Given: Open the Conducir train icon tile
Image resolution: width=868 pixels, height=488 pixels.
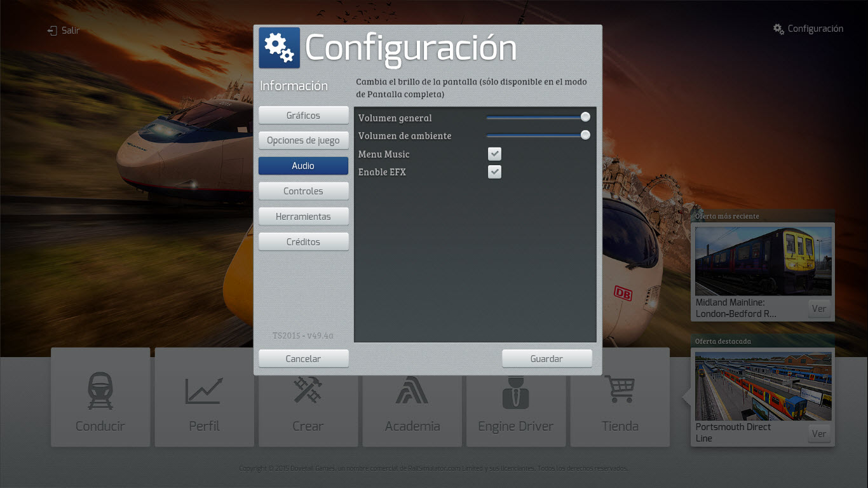Looking at the screenshot, I should pyautogui.click(x=100, y=397).
